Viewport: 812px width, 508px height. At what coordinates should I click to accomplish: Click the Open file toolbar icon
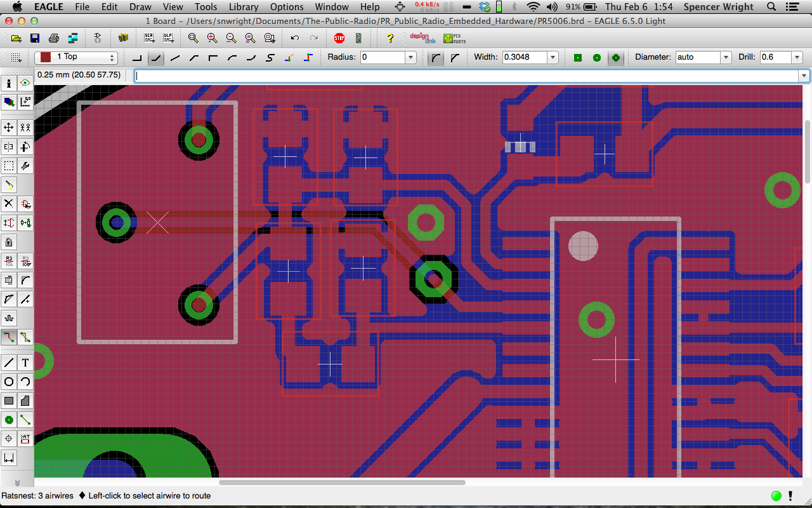coord(16,38)
